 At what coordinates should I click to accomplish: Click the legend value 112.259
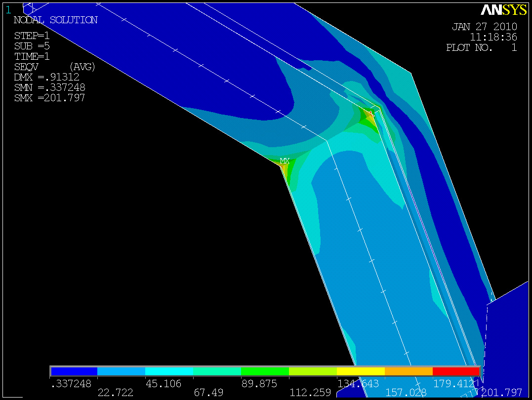[310, 393]
